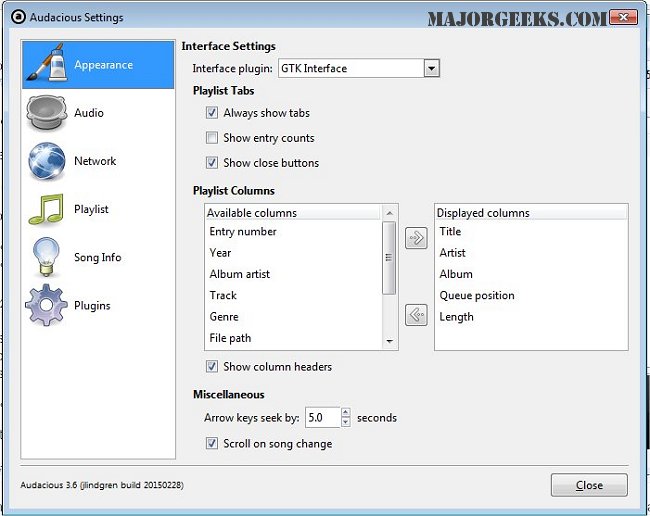Click the Close button

(589, 485)
